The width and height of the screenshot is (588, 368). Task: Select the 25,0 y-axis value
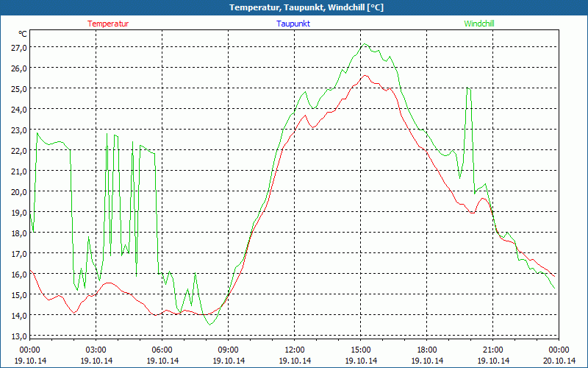(19, 88)
